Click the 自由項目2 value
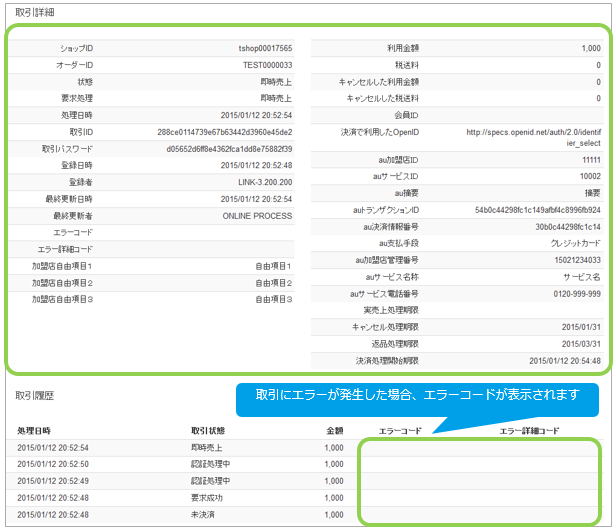This screenshot has height=531, width=615. [x=273, y=283]
